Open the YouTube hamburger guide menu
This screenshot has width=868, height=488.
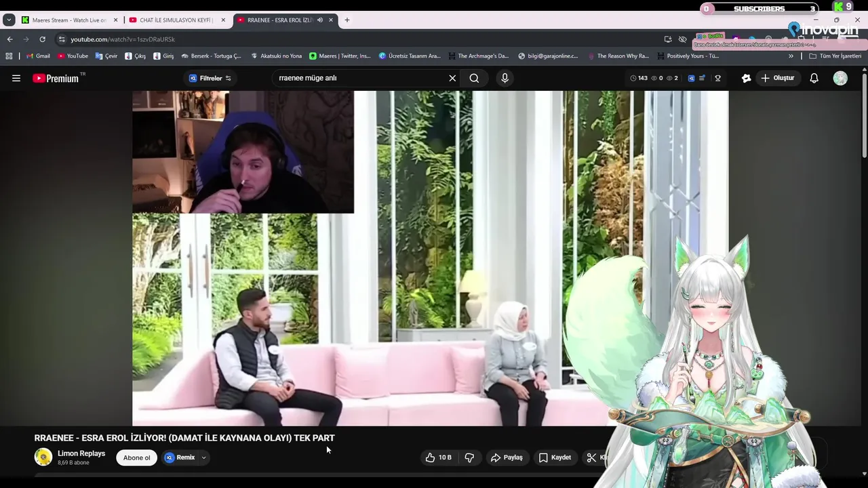(16, 78)
